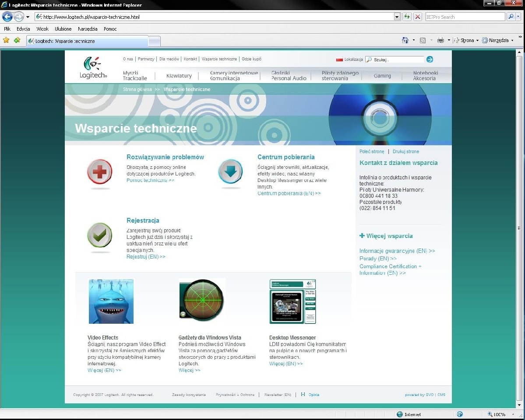Click the RSS feeds icon
The width and height of the screenshot is (525, 420).
(423, 40)
